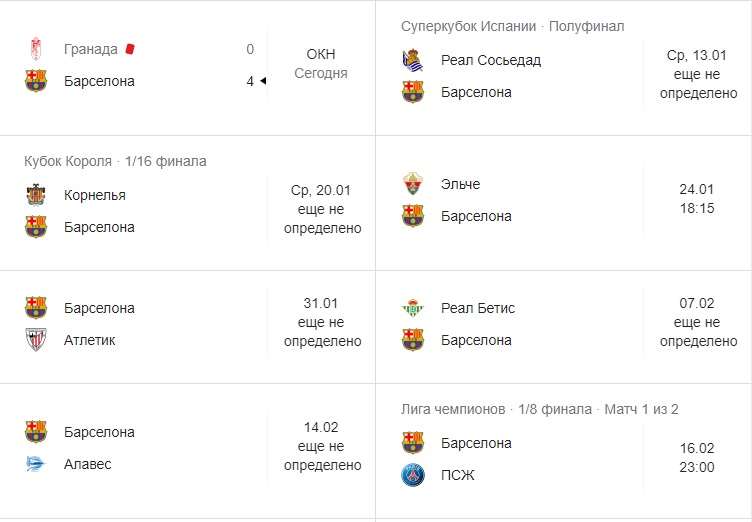Open the Суперкубок Испании Полуфинал header
The image size is (752, 522).
click(x=512, y=26)
